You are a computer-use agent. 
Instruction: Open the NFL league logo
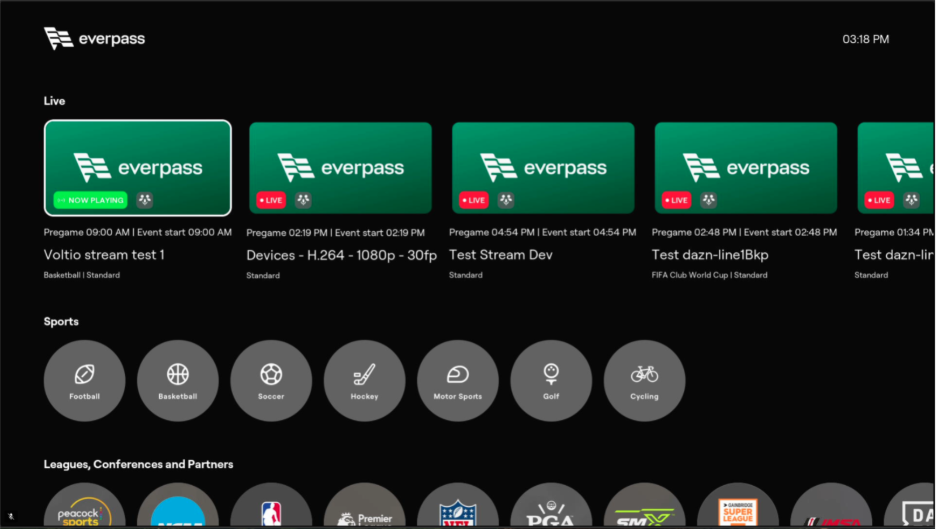coord(458,510)
